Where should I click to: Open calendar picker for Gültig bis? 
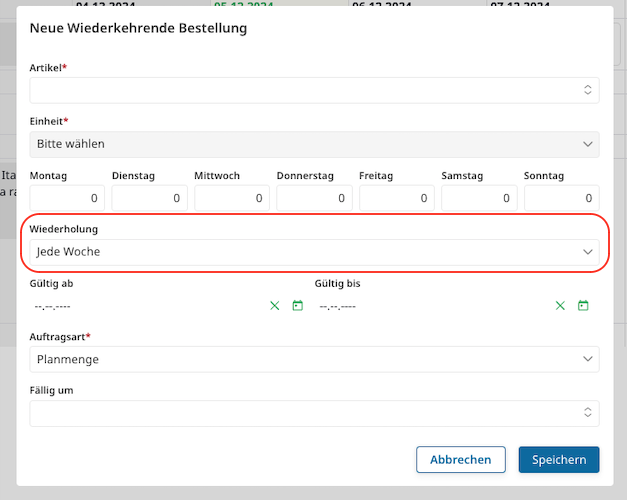coord(583,306)
